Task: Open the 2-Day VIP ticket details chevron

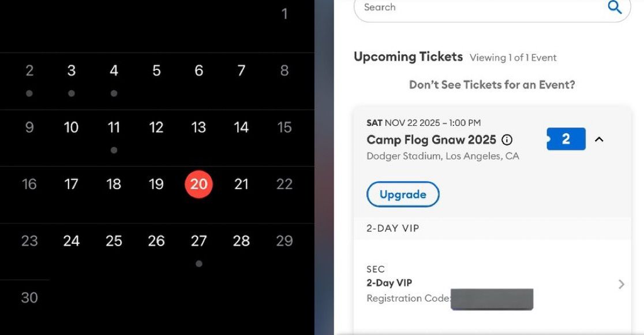Action: pos(621,284)
